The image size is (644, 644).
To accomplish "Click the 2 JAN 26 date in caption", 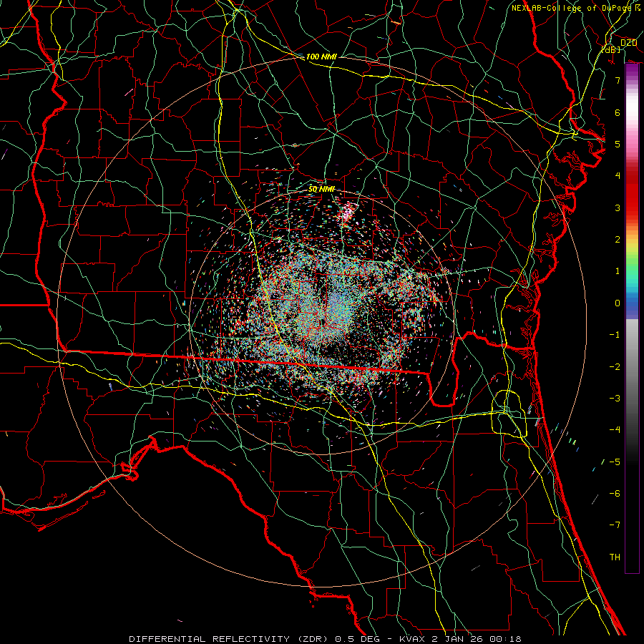I will pyautogui.click(x=458, y=639).
